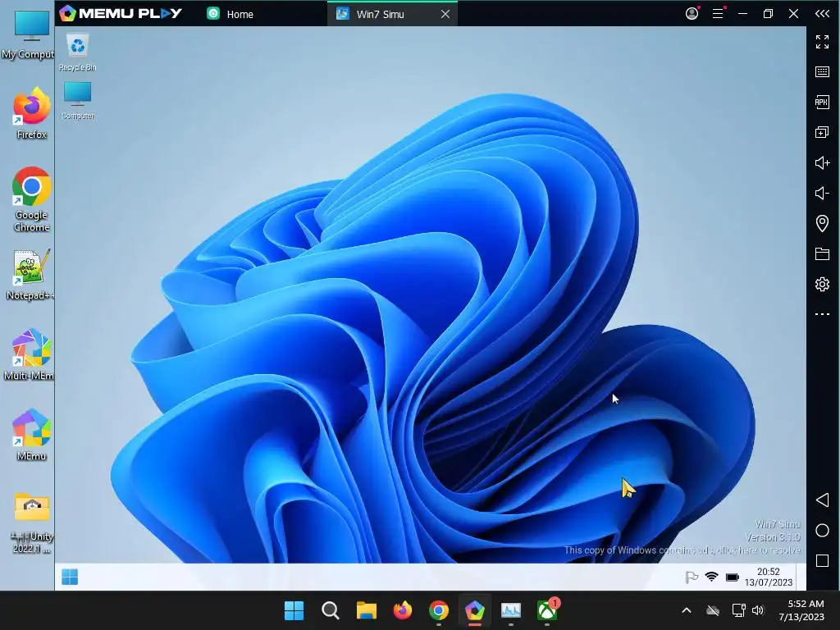The width and height of the screenshot is (840, 630).
Task: Open File Explorer from the taskbar
Action: tap(367, 610)
